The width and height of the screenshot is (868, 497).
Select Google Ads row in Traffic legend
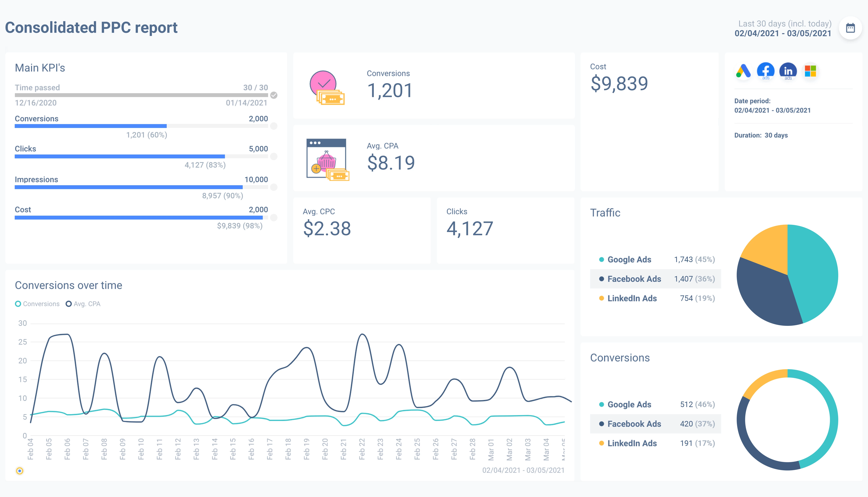click(x=656, y=260)
